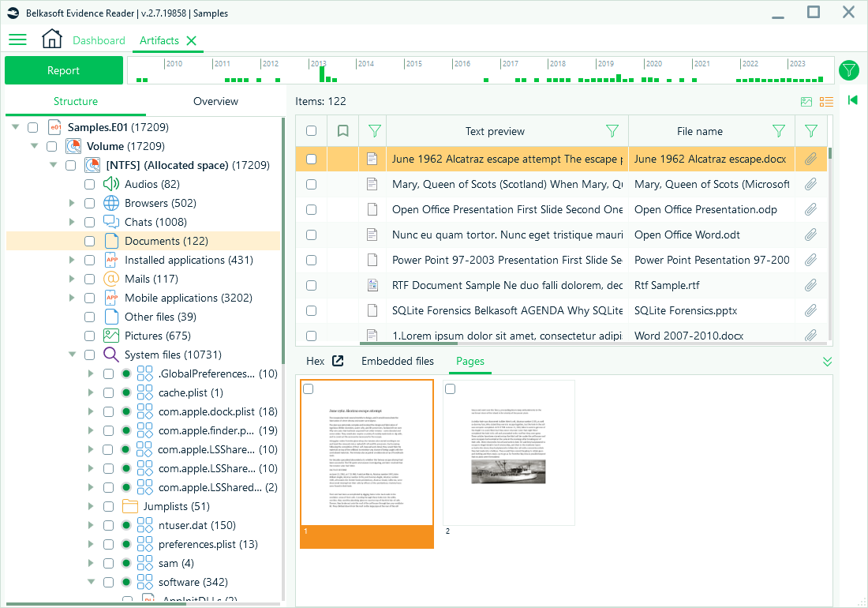Check the Open Office Word.odt row checkbox
868x608 pixels.
tap(312, 235)
